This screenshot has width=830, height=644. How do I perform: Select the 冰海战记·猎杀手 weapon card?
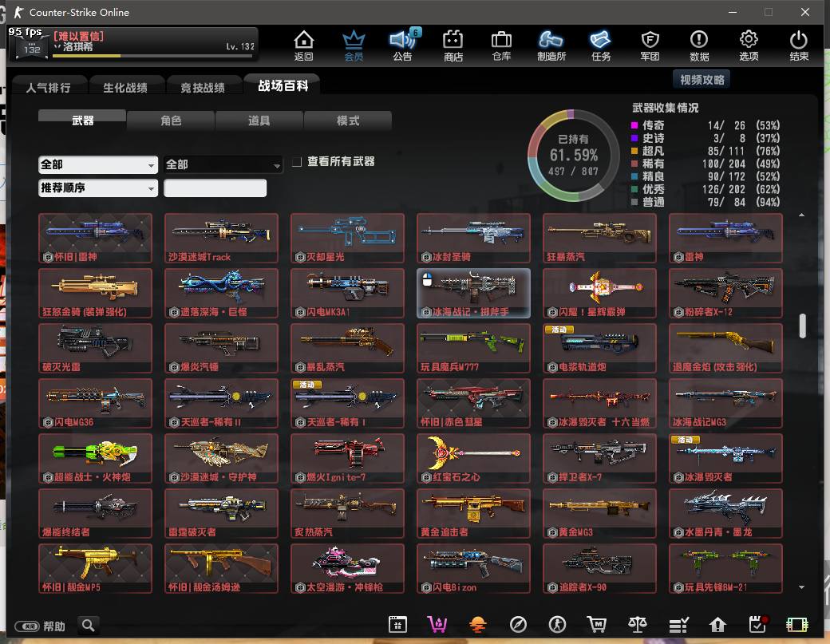(x=473, y=293)
